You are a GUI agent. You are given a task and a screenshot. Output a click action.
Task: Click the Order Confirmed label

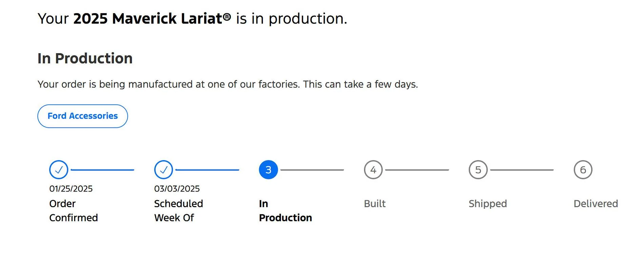74,211
